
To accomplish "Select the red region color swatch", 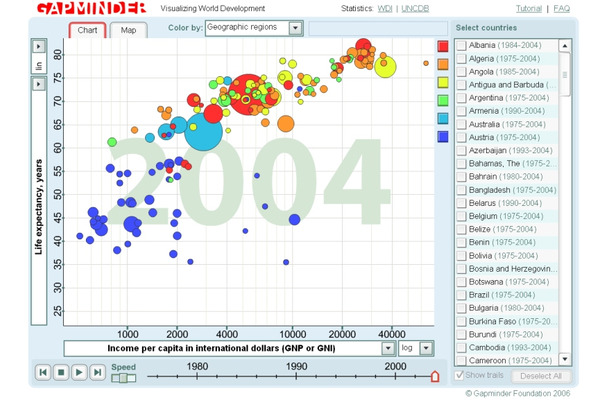I will coord(443,46).
